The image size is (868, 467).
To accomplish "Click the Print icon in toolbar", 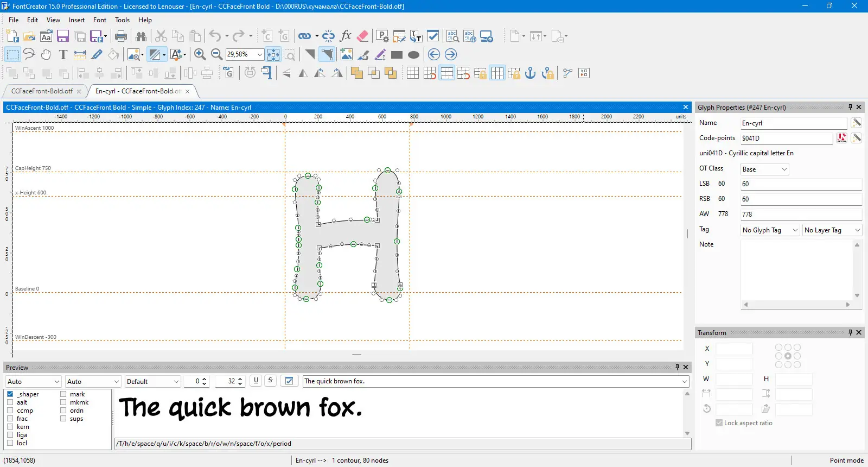I will 121,36.
